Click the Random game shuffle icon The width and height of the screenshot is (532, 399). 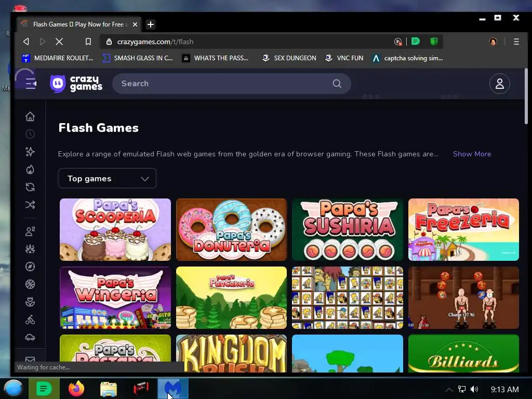point(30,205)
